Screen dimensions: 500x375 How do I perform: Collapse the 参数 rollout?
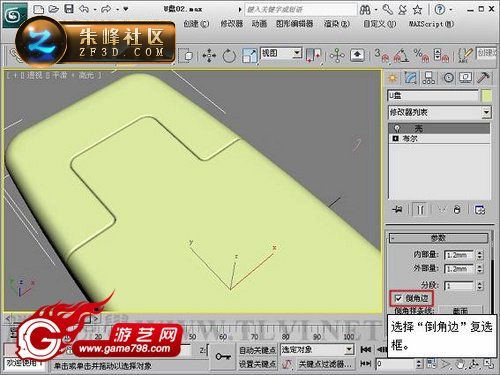point(438,238)
